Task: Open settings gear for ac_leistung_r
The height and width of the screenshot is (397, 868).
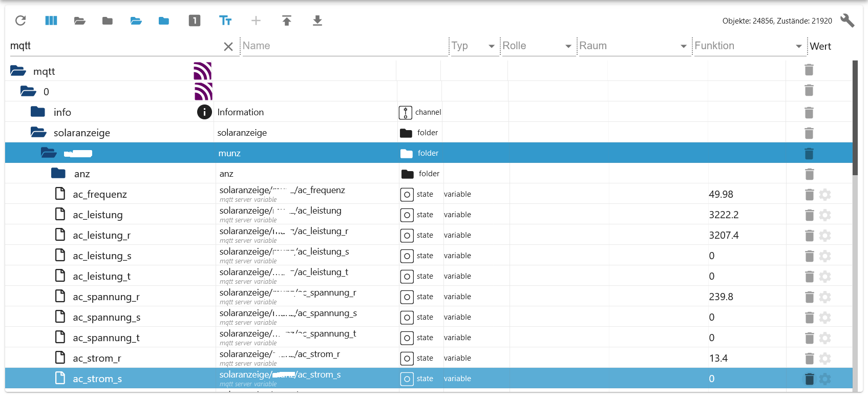Action: 825,236
